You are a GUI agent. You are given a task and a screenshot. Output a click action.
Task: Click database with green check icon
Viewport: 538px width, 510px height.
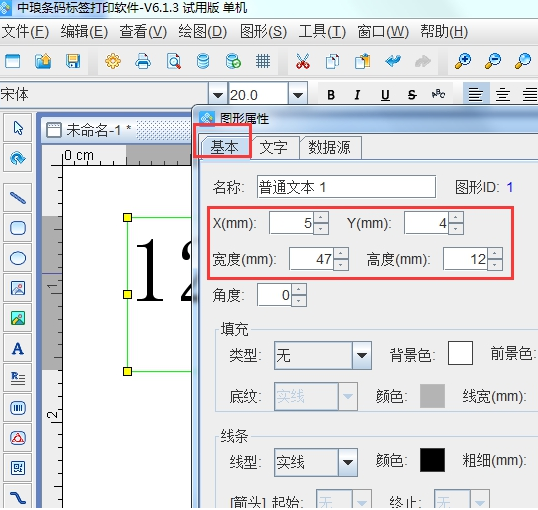[x=233, y=62]
